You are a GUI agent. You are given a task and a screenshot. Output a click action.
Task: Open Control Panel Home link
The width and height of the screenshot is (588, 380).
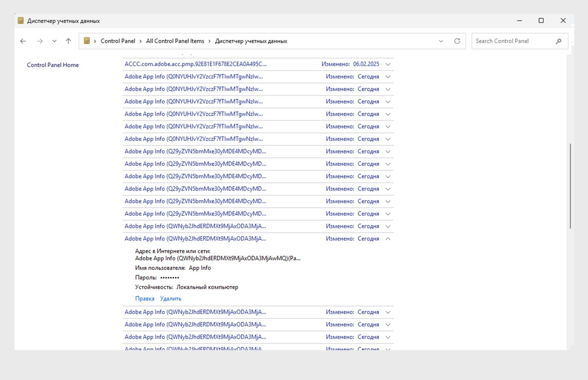(53, 65)
